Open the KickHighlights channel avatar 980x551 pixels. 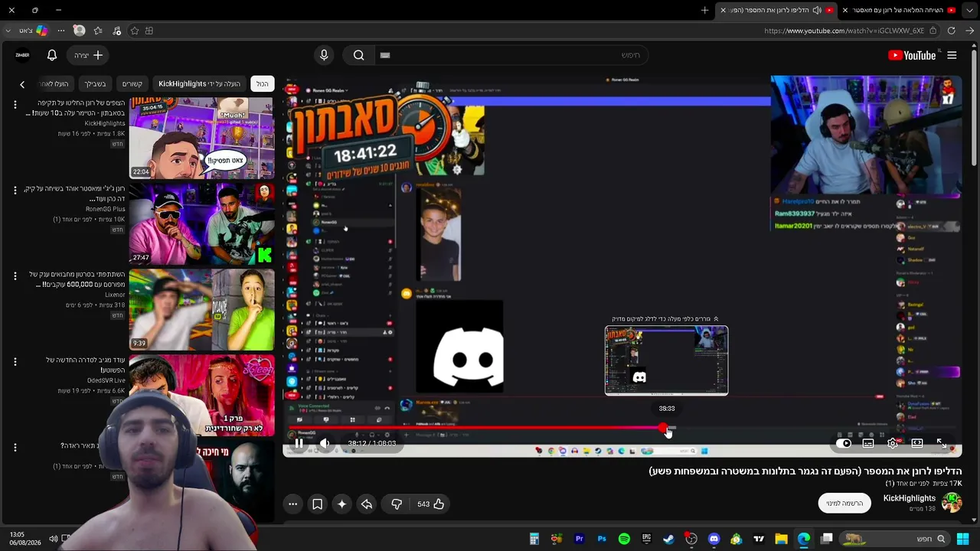[951, 503]
